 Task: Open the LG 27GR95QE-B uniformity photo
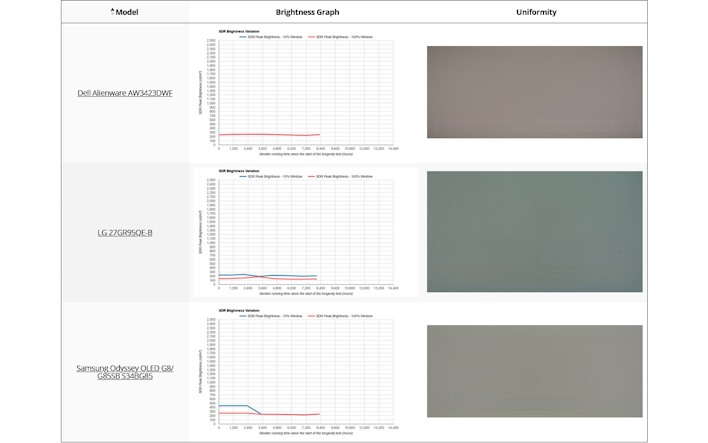pos(535,232)
